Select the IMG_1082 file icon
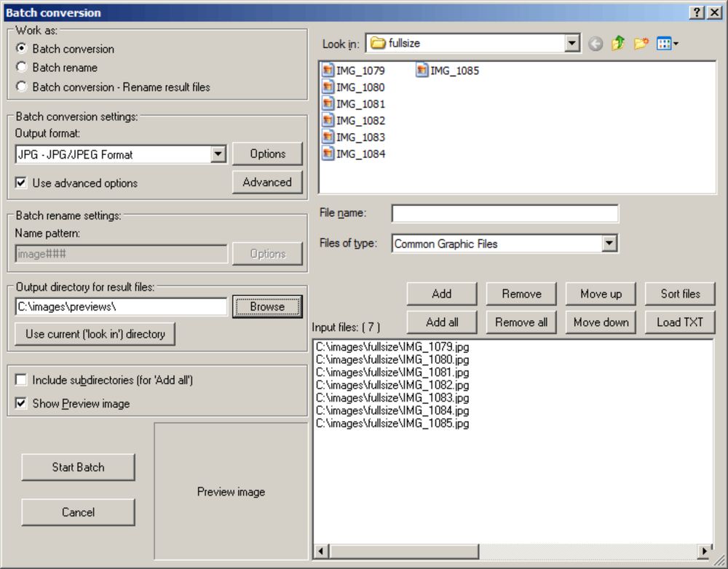This screenshot has width=728, height=569. click(x=328, y=120)
